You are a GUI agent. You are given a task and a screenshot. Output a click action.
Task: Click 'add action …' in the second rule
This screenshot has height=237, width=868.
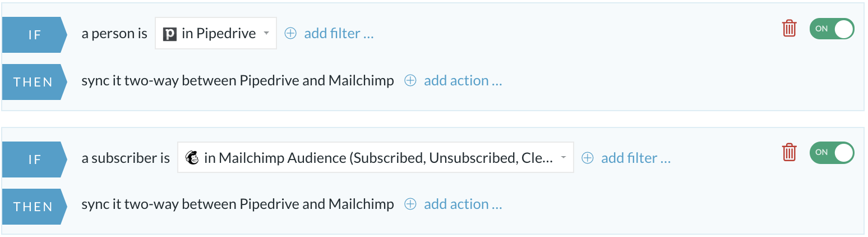point(463,204)
